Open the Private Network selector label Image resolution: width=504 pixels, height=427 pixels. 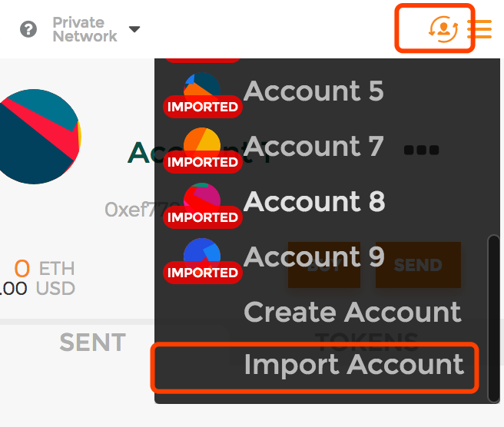(85, 29)
